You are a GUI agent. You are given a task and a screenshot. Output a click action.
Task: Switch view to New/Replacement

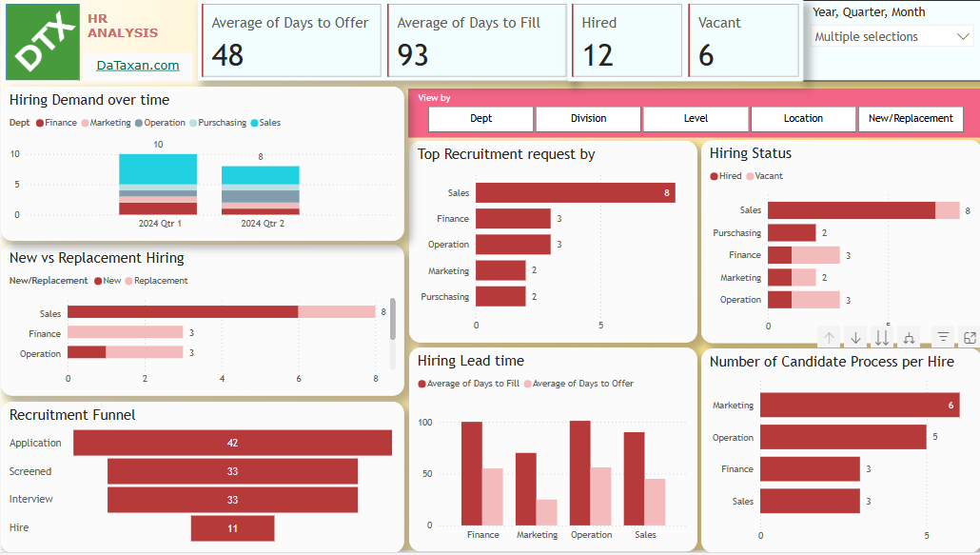pos(911,119)
